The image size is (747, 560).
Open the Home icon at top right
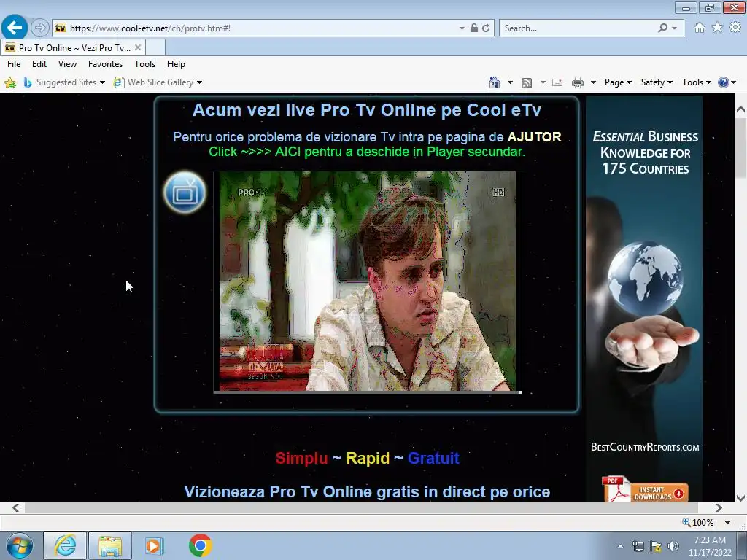(x=700, y=28)
